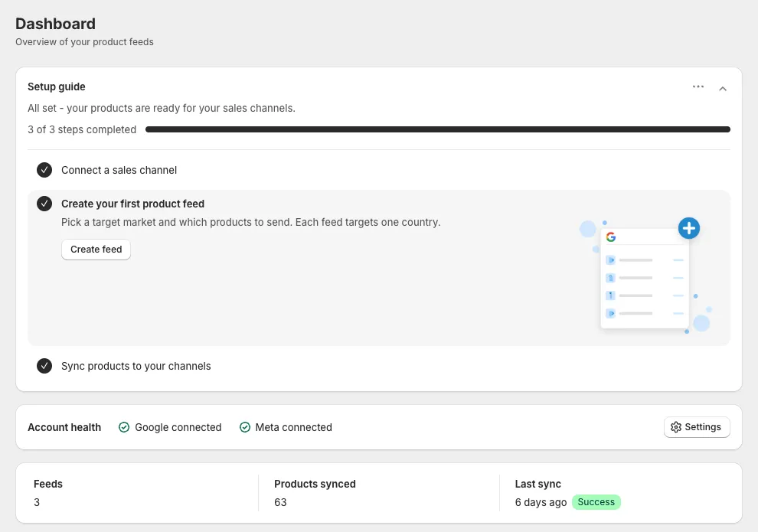Click the setup steps progress bar
This screenshot has width=758, height=532.
click(437, 129)
